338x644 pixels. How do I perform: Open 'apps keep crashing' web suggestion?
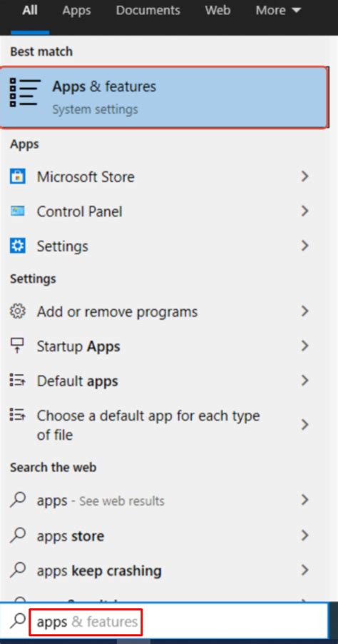[x=164, y=570]
